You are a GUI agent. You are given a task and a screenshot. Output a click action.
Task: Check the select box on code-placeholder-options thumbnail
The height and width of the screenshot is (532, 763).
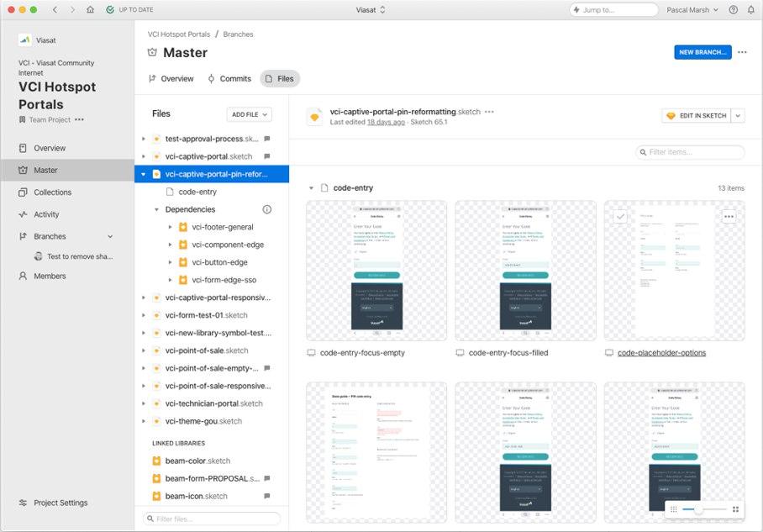620,216
